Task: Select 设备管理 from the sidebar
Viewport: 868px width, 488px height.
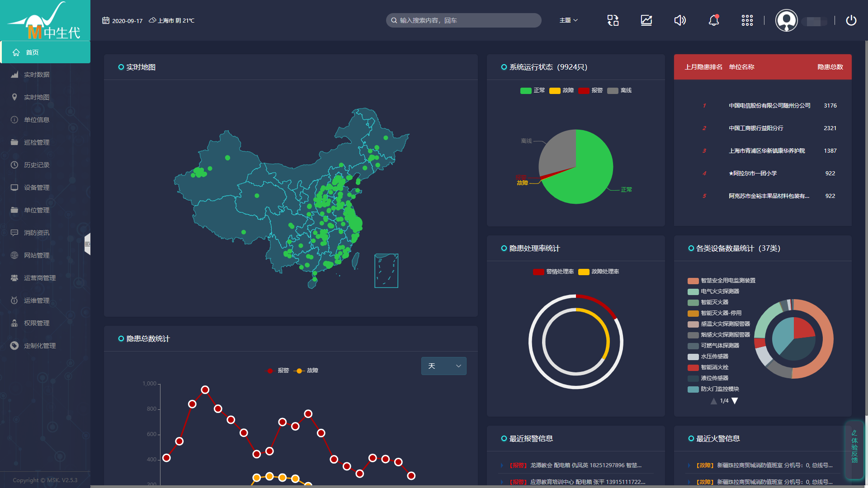Action: [x=37, y=188]
